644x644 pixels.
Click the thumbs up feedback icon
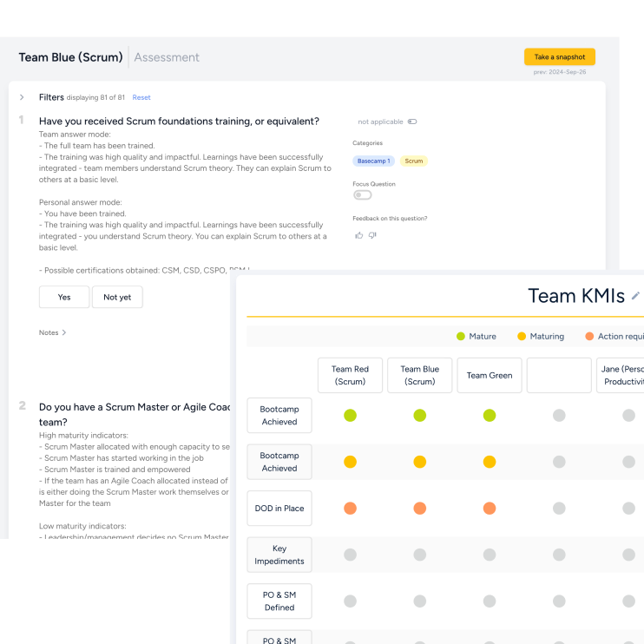pyautogui.click(x=358, y=235)
